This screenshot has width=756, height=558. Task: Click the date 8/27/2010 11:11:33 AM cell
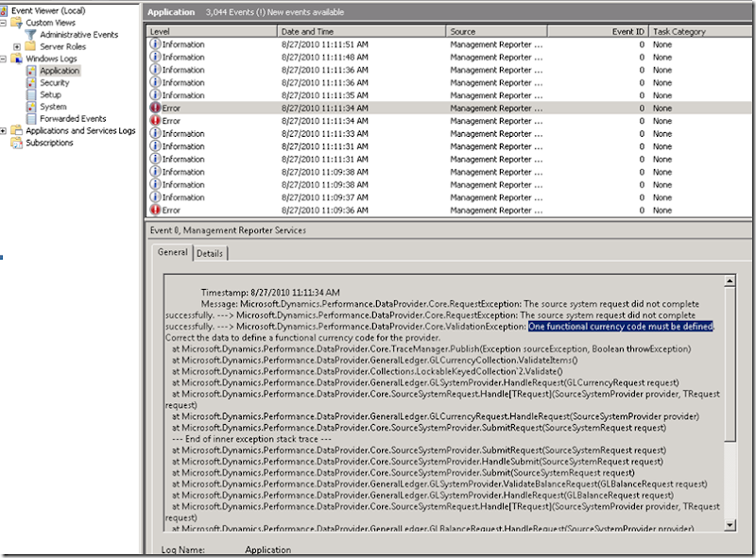324,133
